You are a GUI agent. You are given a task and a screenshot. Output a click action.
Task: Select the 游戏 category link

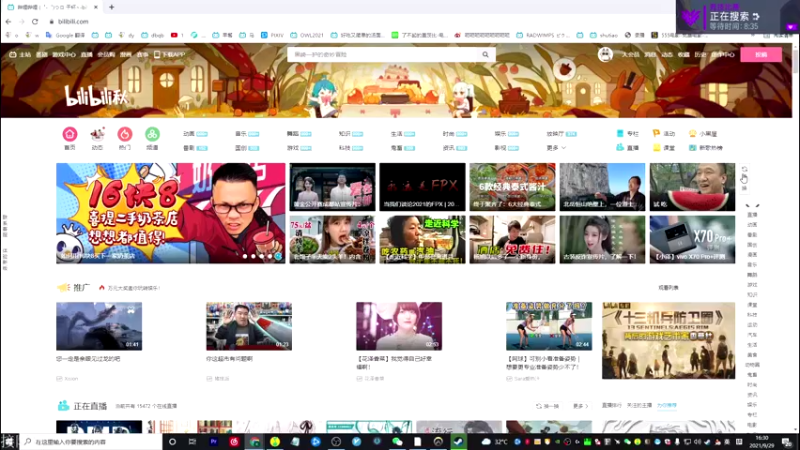pyautogui.click(x=292, y=148)
